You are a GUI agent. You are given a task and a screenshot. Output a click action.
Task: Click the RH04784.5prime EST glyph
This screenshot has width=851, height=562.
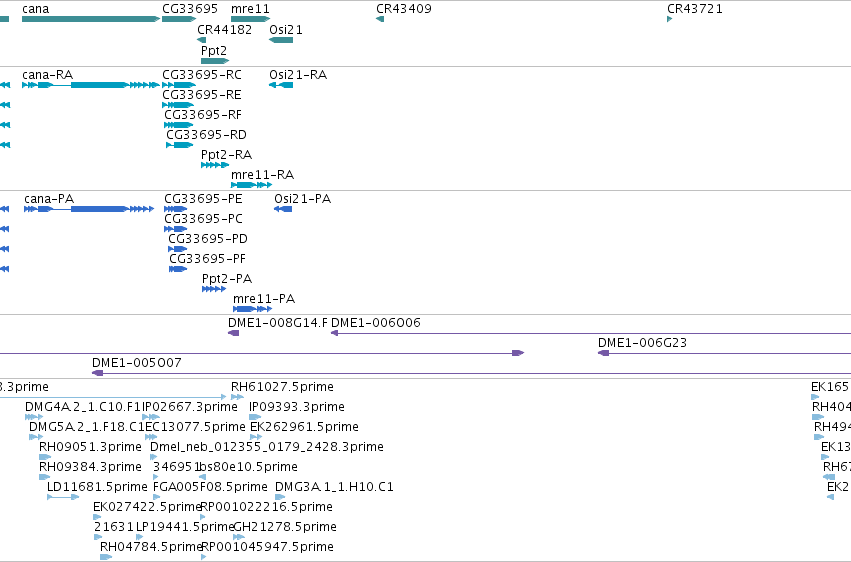(x=106, y=557)
